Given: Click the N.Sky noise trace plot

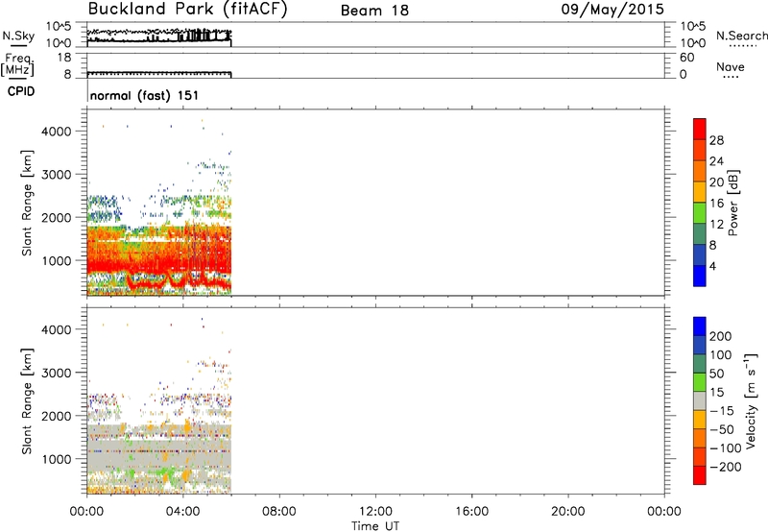Looking at the screenshot, I should point(159,36).
